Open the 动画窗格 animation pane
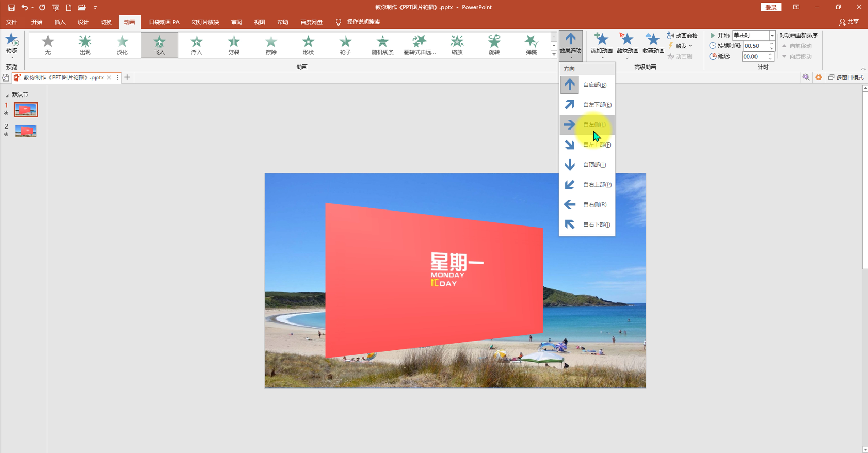Image resolution: width=868 pixels, height=453 pixels. [682, 36]
